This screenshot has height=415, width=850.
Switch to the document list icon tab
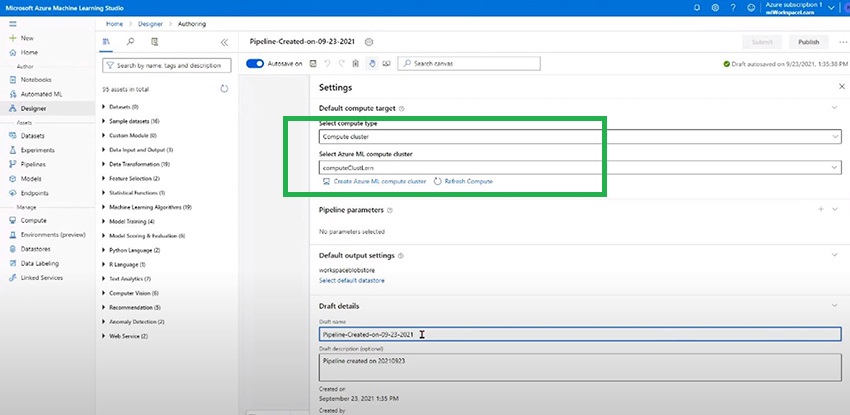154,42
